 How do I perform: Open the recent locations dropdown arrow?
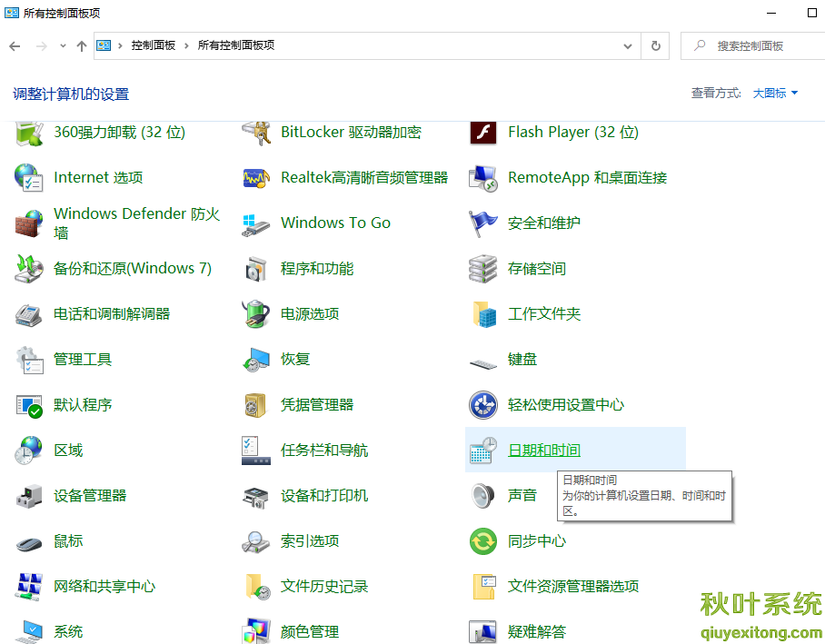pyautogui.click(x=63, y=45)
